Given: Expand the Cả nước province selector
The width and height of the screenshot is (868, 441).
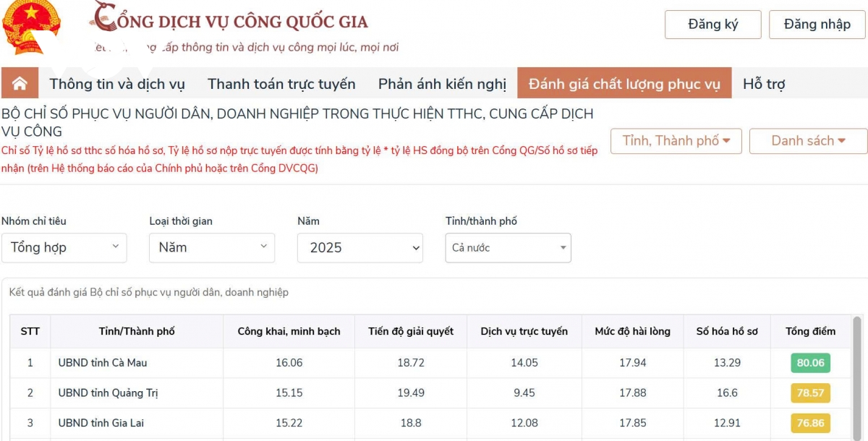Looking at the screenshot, I should [x=509, y=247].
